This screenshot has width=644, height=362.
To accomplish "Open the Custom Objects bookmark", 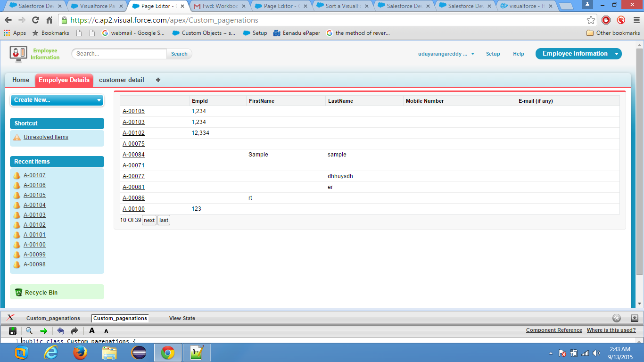I will point(204,33).
